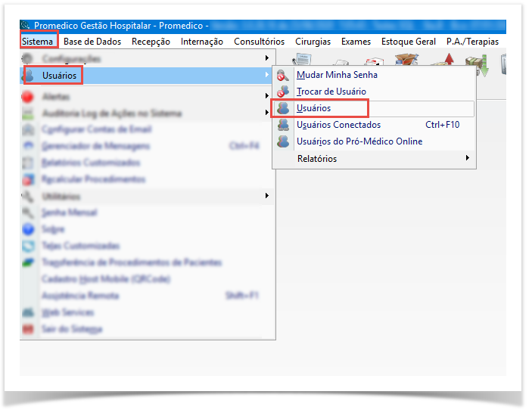Click the Usuários do Pró-Médico Online icon
Viewport: 532px width, 413px height.
click(x=283, y=141)
